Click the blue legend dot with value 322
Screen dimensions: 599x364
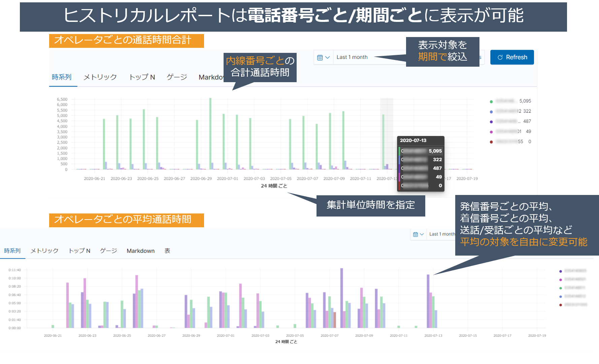click(x=491, y=111)
